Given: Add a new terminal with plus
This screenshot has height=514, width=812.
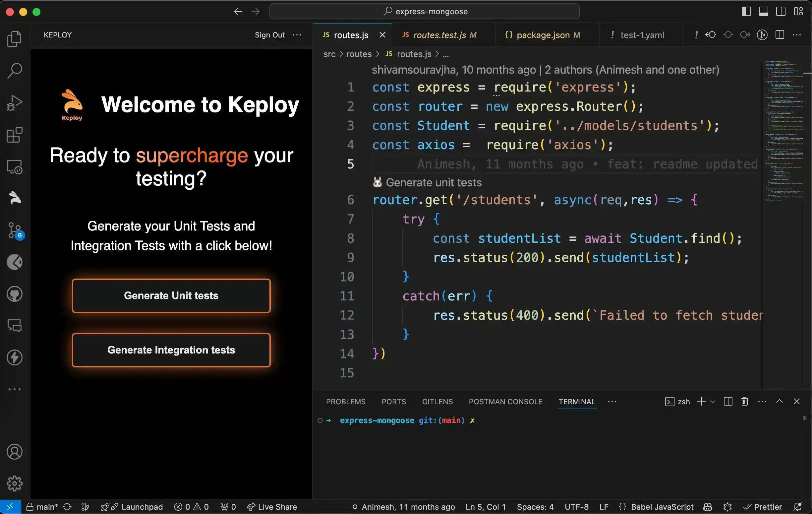Looking at the screenshot, I should pos(701,401).
